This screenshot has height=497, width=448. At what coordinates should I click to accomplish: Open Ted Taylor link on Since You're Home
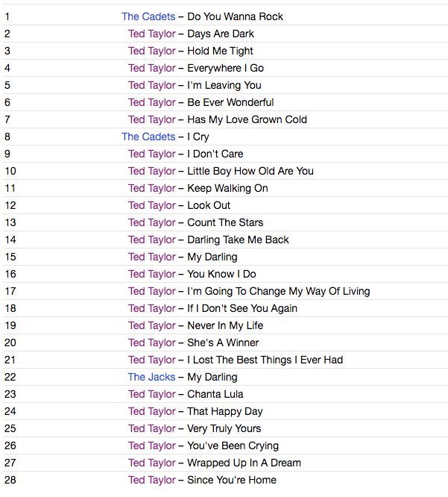point(151,480)
